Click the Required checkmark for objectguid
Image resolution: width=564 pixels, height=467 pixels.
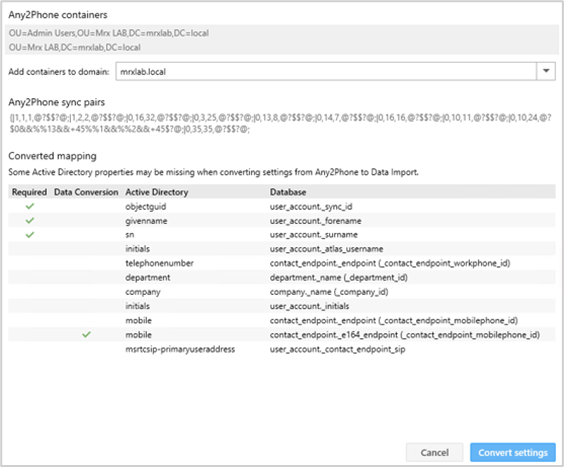pos(30,206)
